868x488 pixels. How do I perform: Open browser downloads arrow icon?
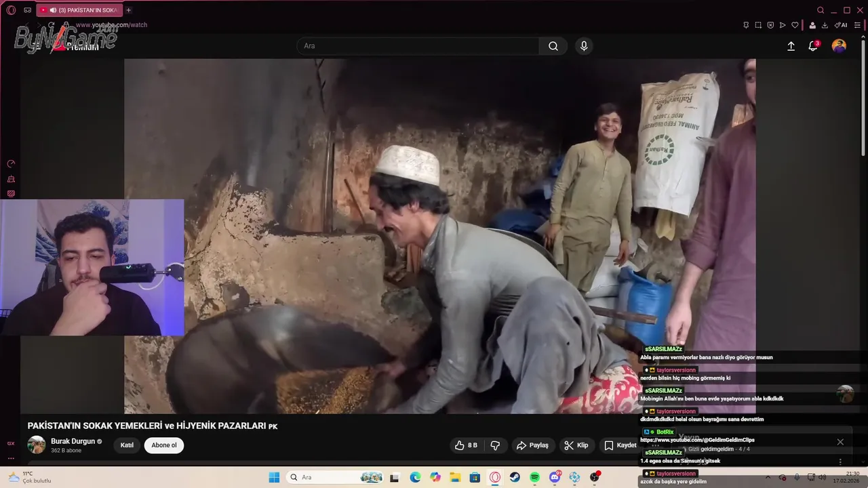click(x=825, y=25)
